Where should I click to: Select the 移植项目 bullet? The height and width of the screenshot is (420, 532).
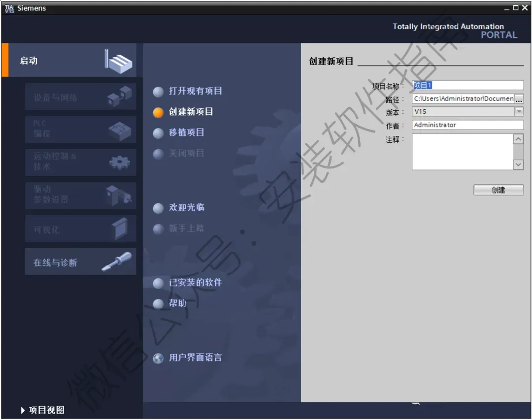[158, 133]
